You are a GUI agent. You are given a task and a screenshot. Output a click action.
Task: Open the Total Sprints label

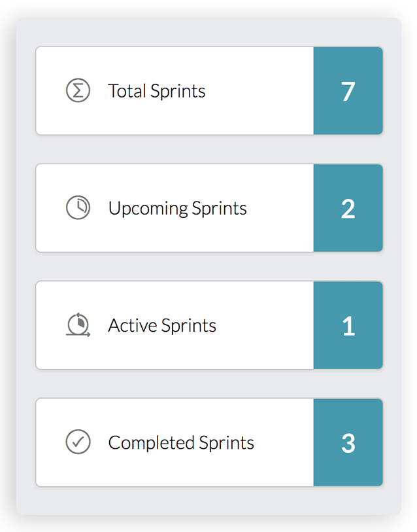point(157,91)
